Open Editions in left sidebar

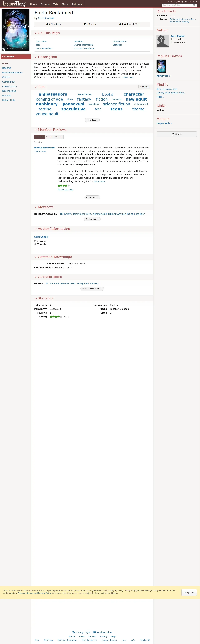tap(7, 96)
